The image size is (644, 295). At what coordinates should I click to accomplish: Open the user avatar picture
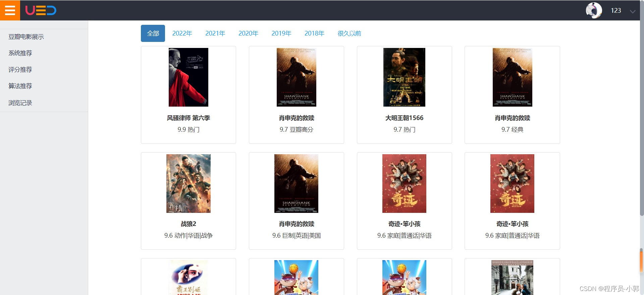[x=594, y=10]
